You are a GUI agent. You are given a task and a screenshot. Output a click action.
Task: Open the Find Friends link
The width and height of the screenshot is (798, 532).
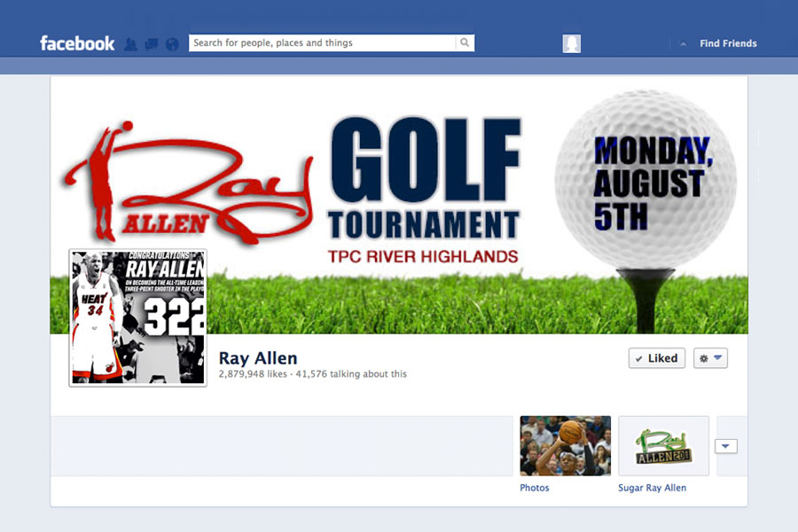pyautogui.click(x=727, y=43)
